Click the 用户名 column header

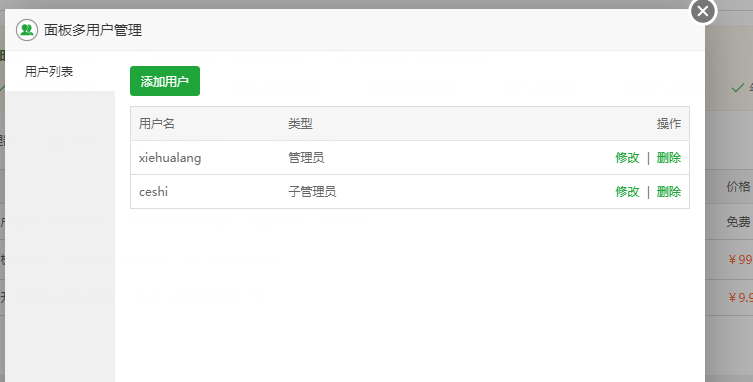tap(157, 123)
